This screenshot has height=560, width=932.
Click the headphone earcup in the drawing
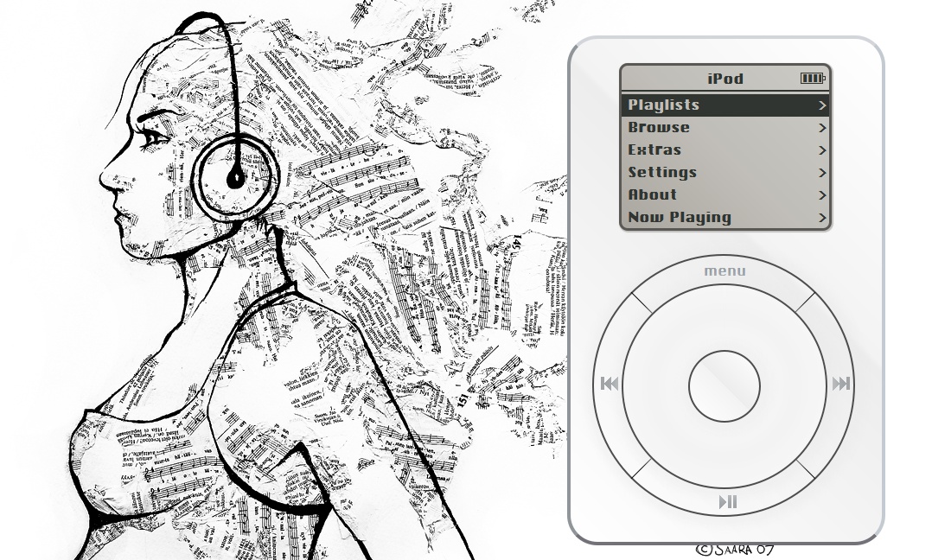pyautogui.click(x=235, y=177)
